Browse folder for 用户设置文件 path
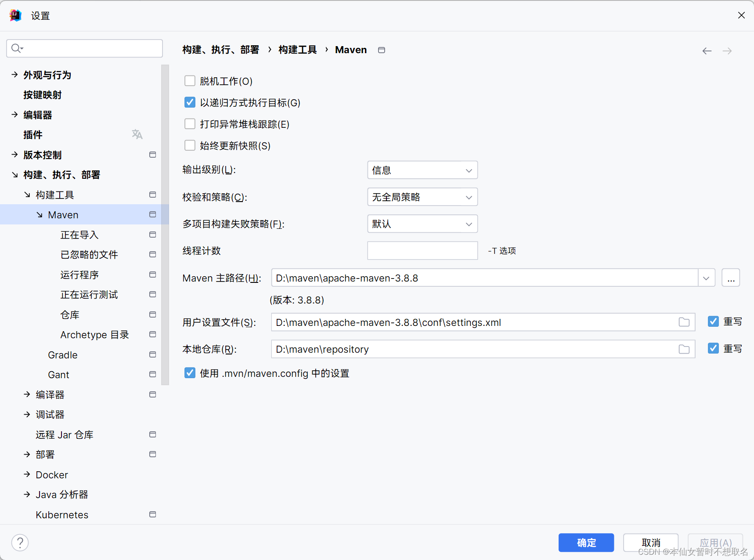 click(684, 322)
